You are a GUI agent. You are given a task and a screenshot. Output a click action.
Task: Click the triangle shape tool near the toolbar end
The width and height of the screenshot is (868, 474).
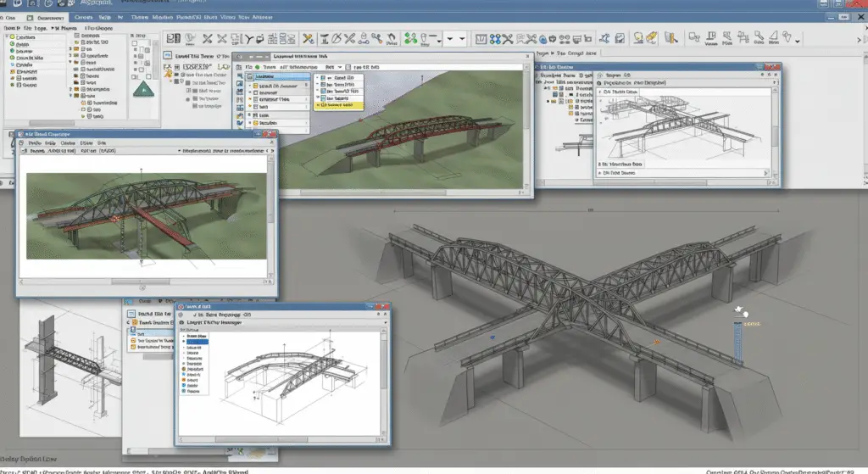pos(774,36)
